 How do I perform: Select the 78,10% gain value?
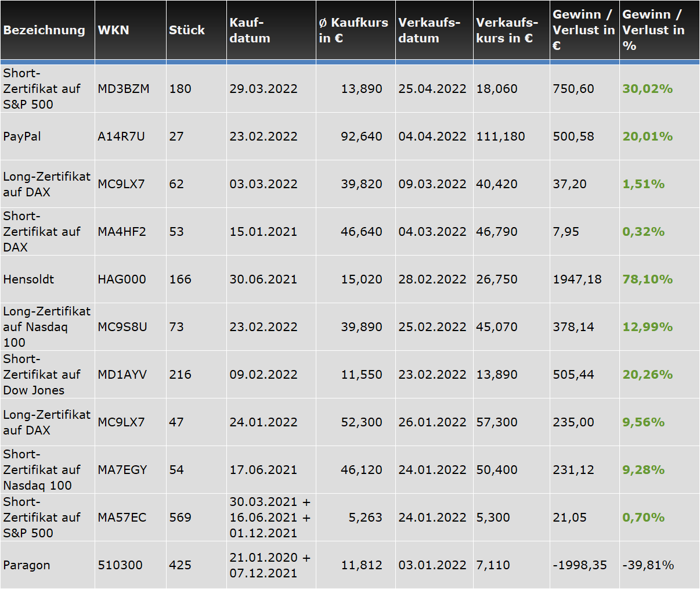(647, 279)
